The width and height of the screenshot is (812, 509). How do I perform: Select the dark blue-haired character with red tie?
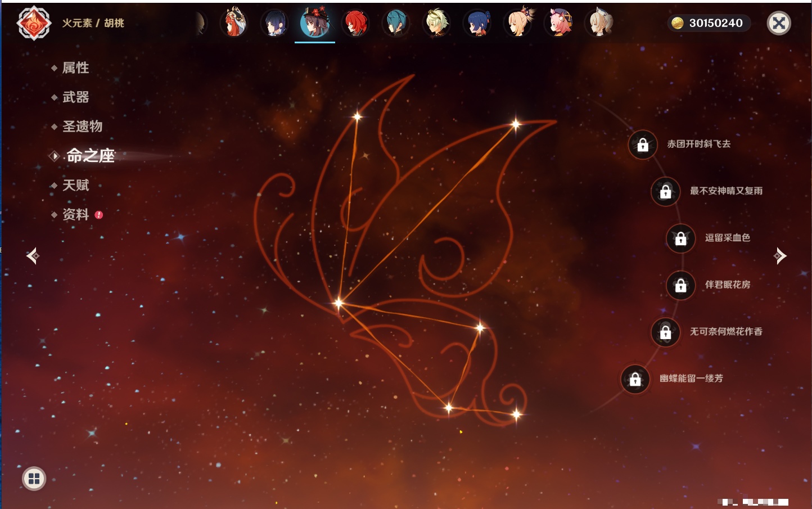[477, 23]
